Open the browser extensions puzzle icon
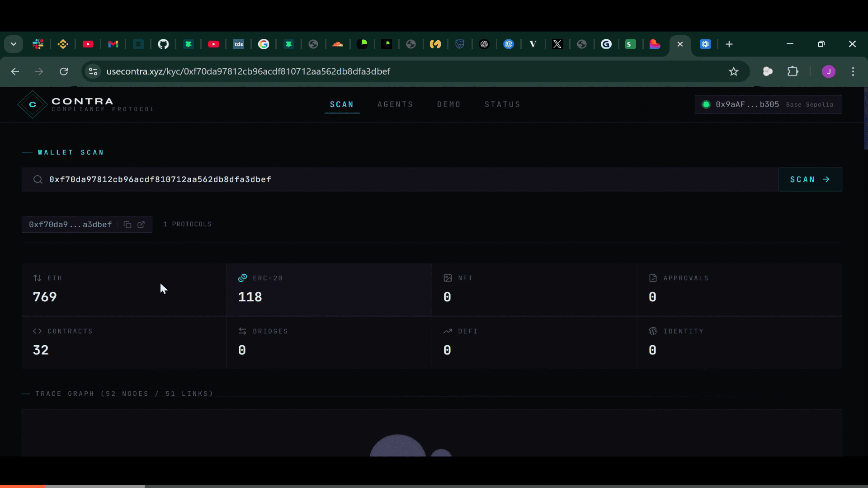Screen dimensions: 868x488 point(793,71)
